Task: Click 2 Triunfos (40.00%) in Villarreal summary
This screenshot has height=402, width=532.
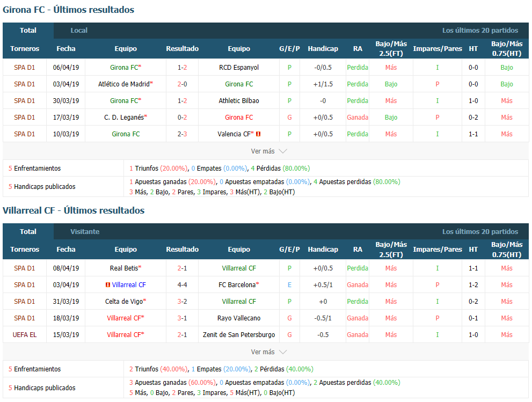Action: click(x=158, y=369)
